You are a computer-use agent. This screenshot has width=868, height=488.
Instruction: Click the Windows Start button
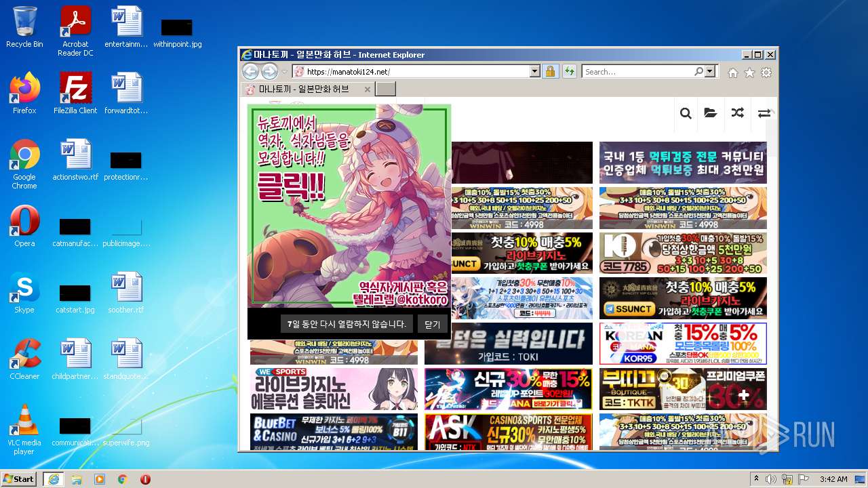coord(19,479)
